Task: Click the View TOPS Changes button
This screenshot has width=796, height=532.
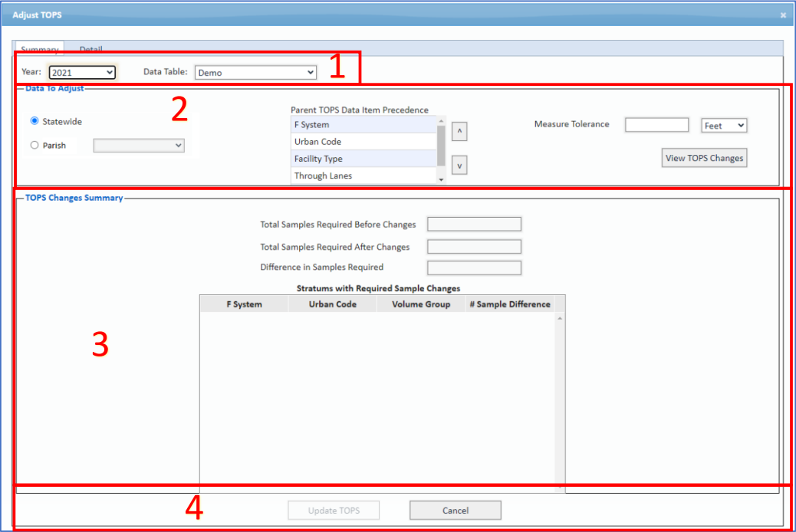Action: 704,158
